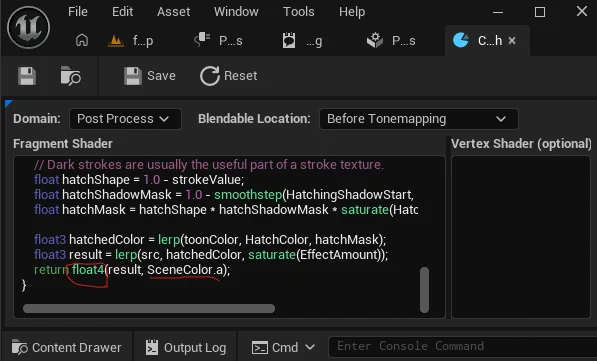Click the Enter Console Command field
The width and height of the screenshot is (597, 361).
click(x=463, y=347)
